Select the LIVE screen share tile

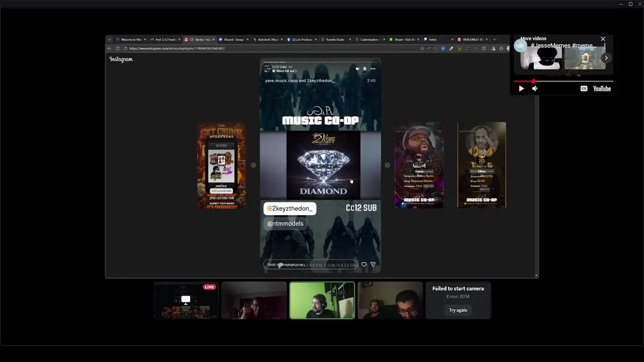coord(186,300)
